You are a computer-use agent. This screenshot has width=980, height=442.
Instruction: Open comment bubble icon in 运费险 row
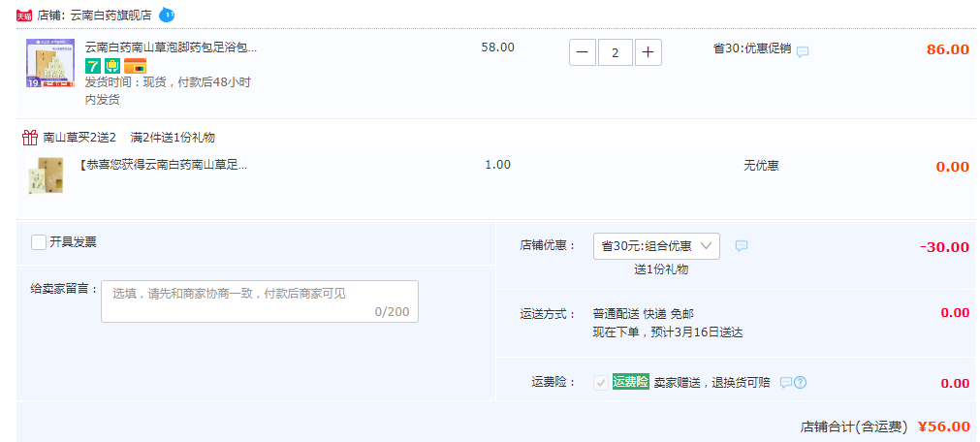tap(785, 383)
